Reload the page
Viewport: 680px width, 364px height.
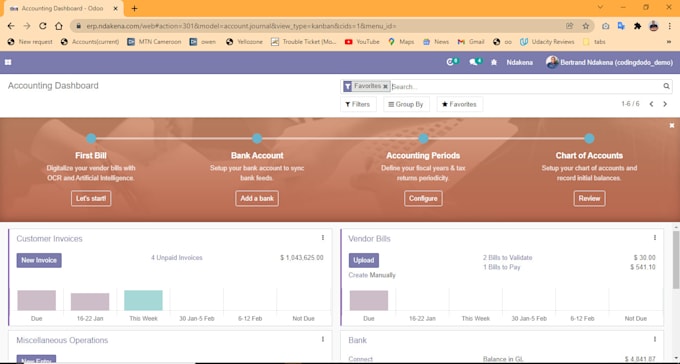tap(42, 26)
